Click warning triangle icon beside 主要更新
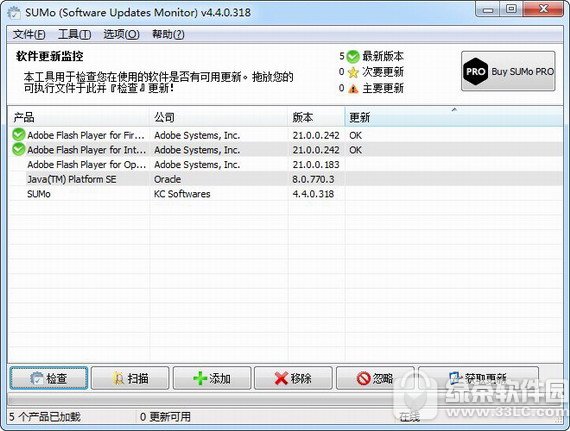Image resolution: width=570 pixels, height=431 pixels. (353, 88)
